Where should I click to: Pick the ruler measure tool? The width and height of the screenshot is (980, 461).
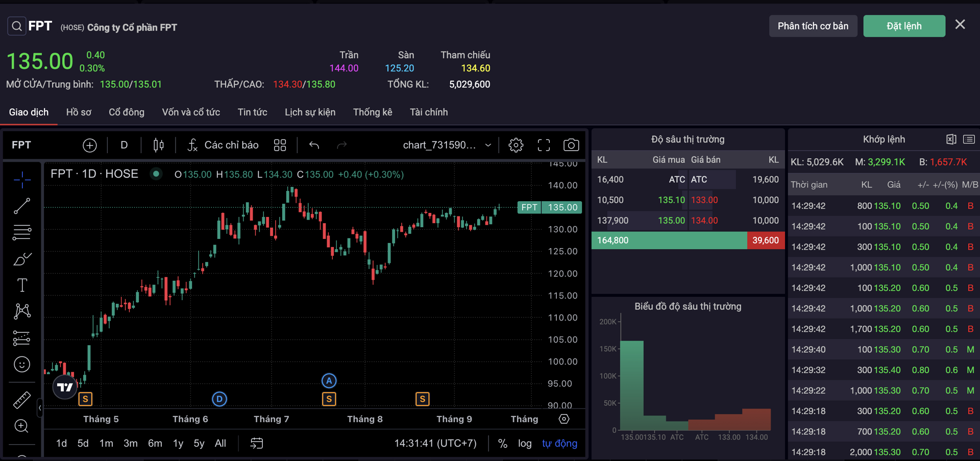[22, 400]
